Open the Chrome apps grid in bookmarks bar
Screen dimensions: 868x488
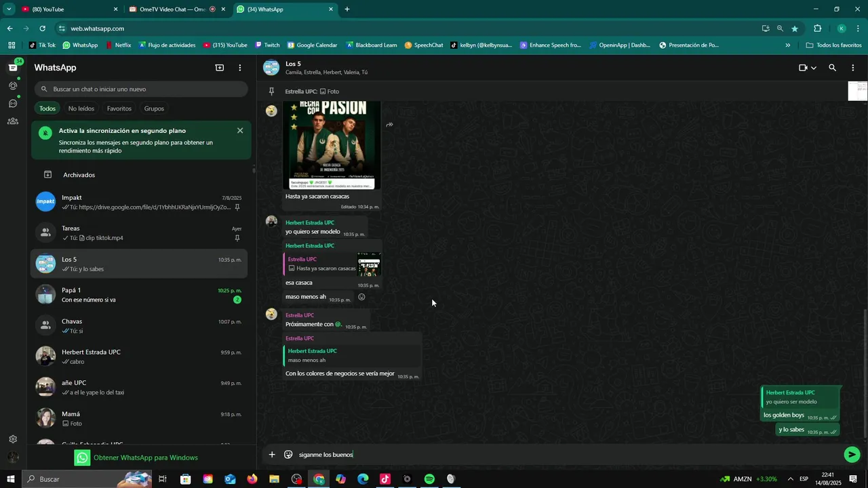(12, 45)
